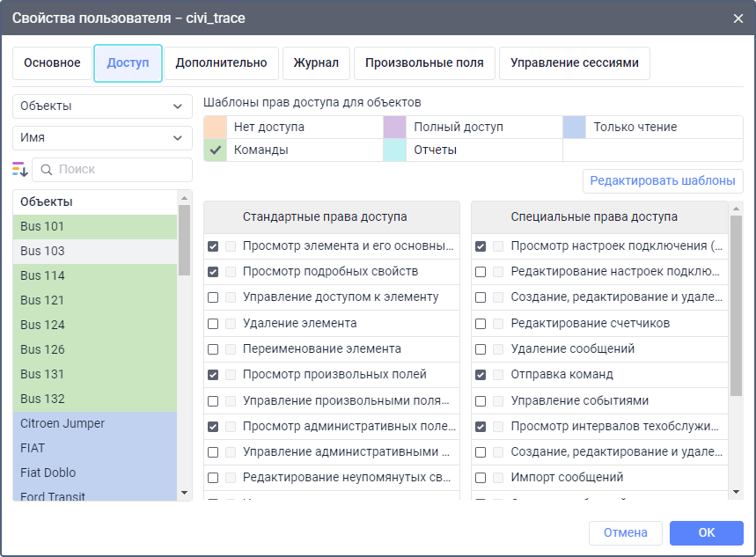Select the Полный доступ purple swatch

394,127
